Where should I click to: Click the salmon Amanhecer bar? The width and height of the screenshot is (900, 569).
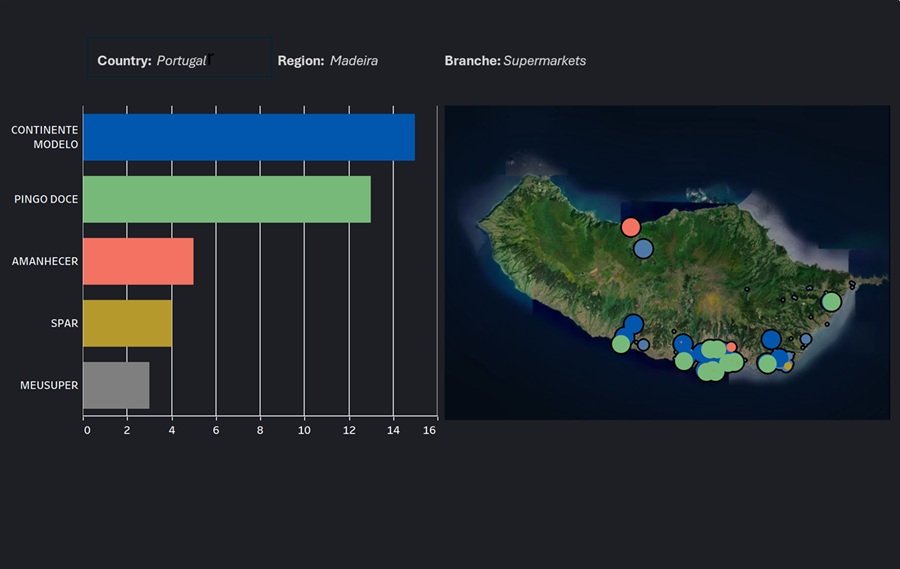[138, 261]
